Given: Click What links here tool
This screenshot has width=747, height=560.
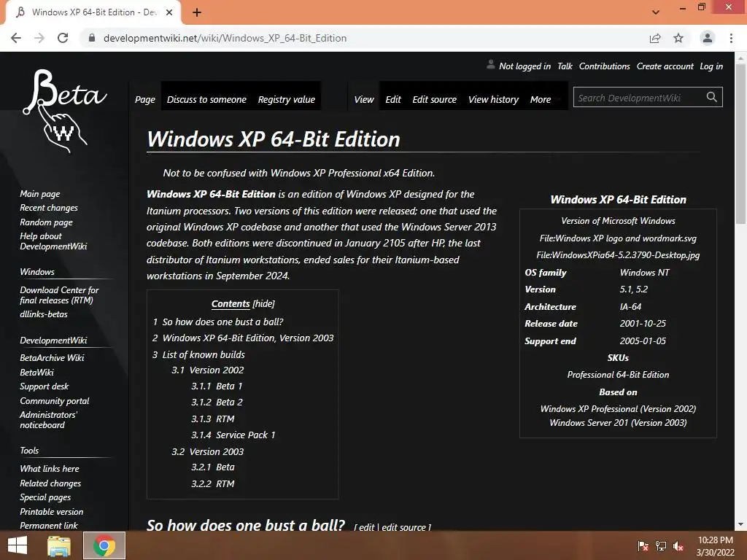Looking at the screenshot, I should click(50, 469).
